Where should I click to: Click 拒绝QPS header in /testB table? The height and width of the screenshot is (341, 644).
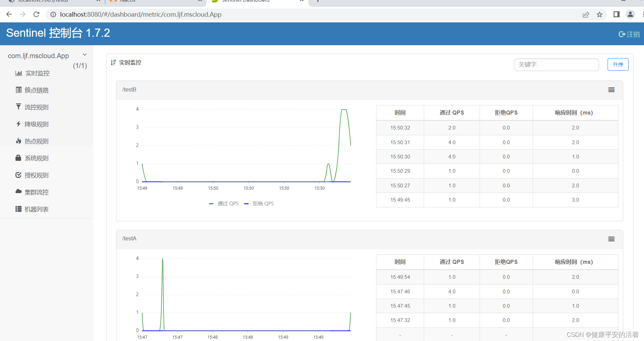click(506, 113)
